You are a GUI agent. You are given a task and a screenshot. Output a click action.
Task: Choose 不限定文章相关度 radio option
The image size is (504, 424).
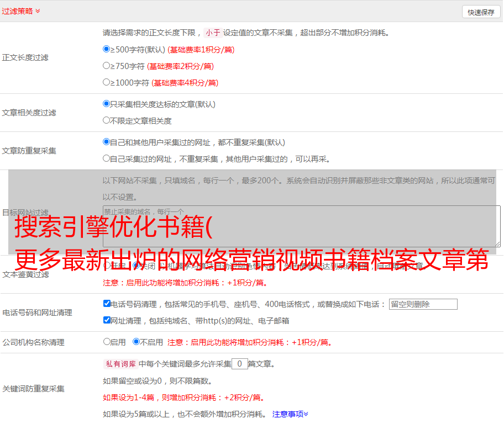pyautogui.click(x=107, y=120)
